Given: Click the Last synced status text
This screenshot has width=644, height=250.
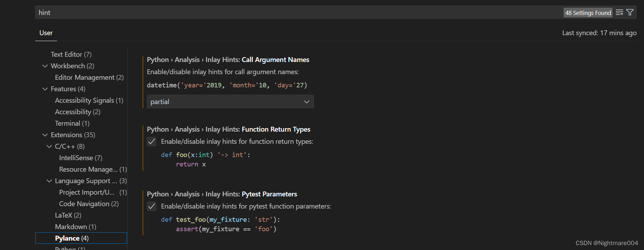Looking at the screenshot, I should 599,33.
